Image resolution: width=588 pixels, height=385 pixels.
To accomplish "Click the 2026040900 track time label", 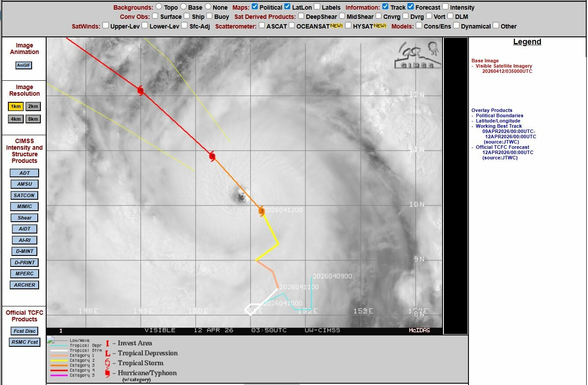I will (332, 276).
